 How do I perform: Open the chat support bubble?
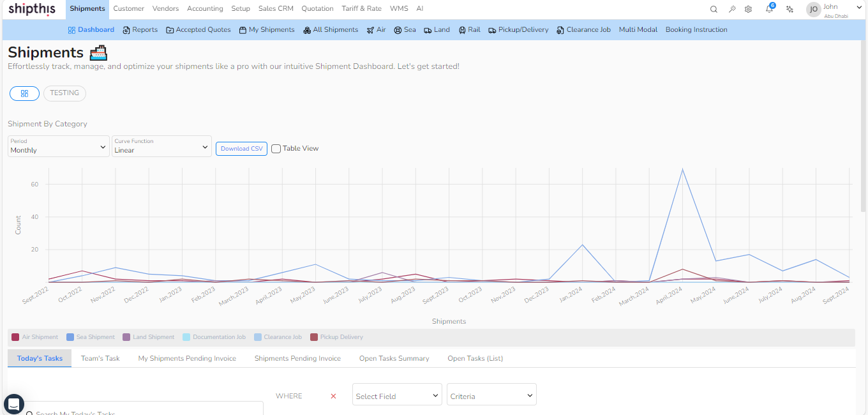14,404
